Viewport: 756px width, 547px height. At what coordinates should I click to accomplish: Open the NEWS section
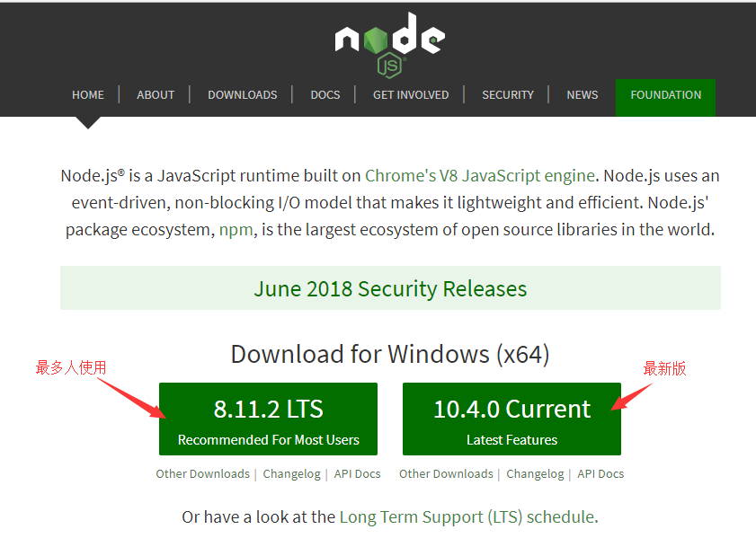click(583, 95)
